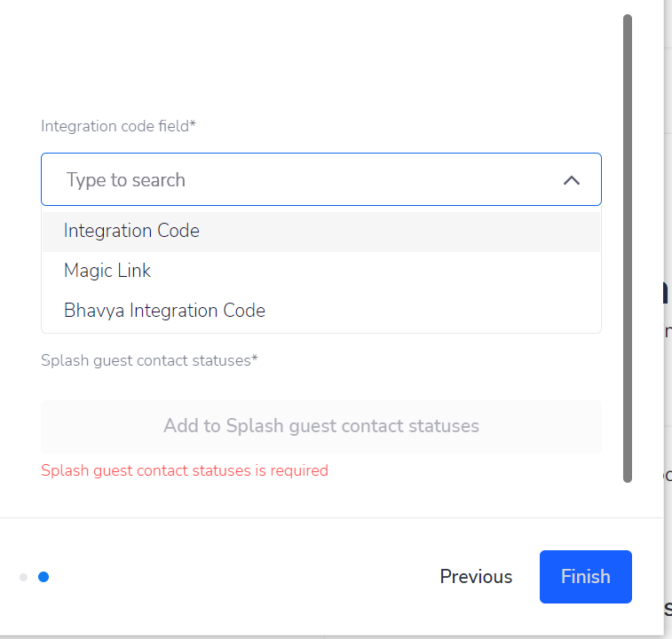Pick the Bhavya Integration Code option
Viewport: 672px width, 639px height.
[x=321, y=311]
